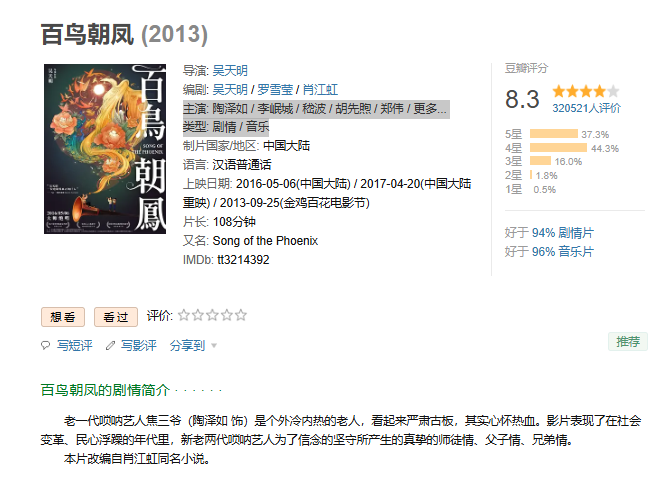Open director 吴天明's page
Screen dimensions: 672x485
[x=230, y=70]
